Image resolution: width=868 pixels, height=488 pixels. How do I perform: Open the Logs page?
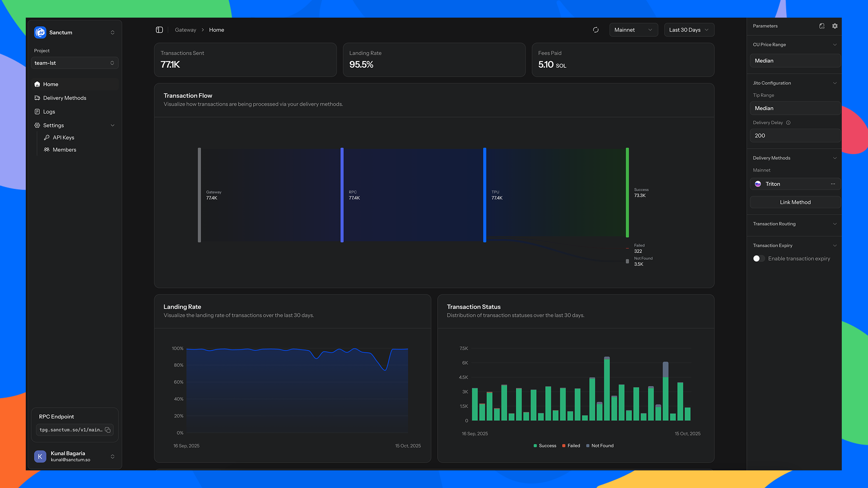(x=75, y=112)
